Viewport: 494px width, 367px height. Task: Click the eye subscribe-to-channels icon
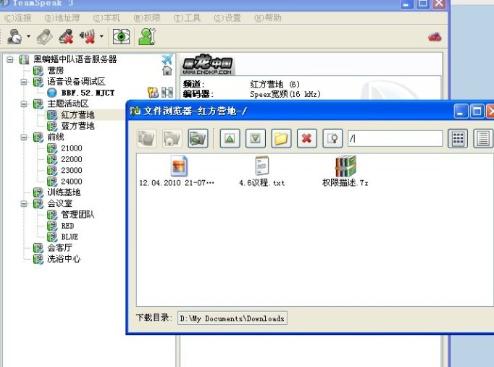121,36
